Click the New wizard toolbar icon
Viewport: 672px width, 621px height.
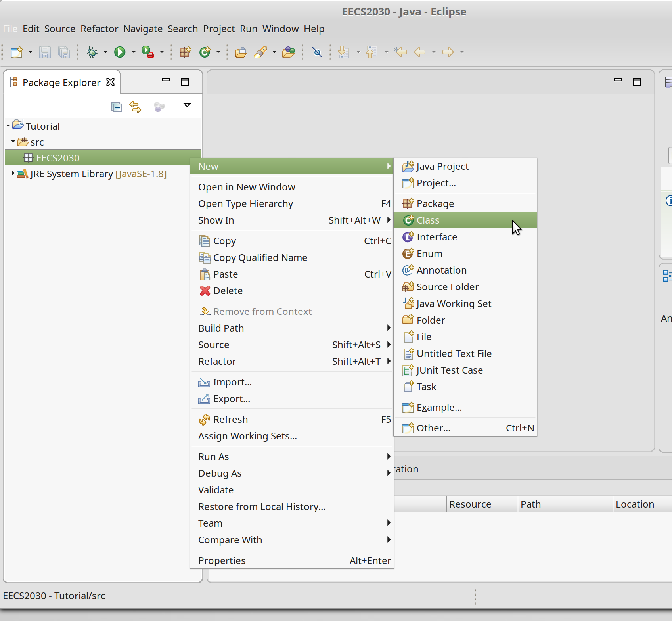[17, 52]
